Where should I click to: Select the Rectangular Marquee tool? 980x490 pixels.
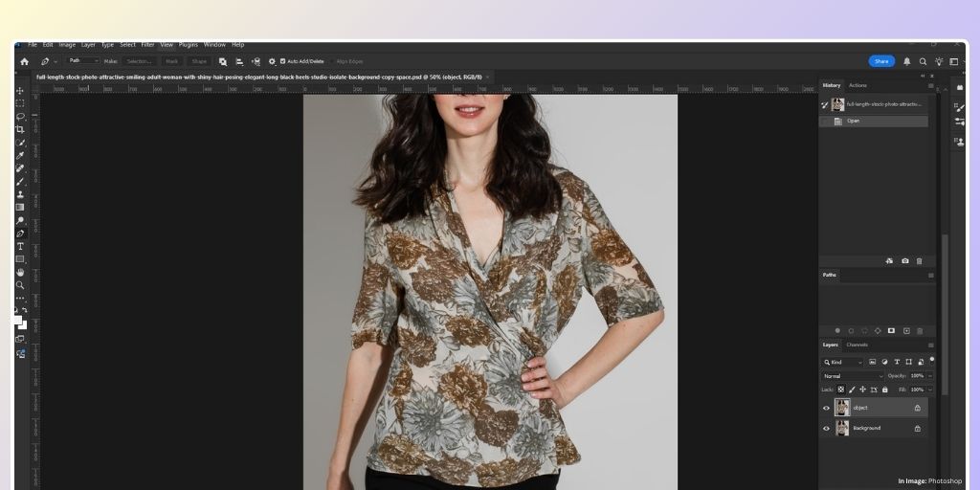pos(20,103)
